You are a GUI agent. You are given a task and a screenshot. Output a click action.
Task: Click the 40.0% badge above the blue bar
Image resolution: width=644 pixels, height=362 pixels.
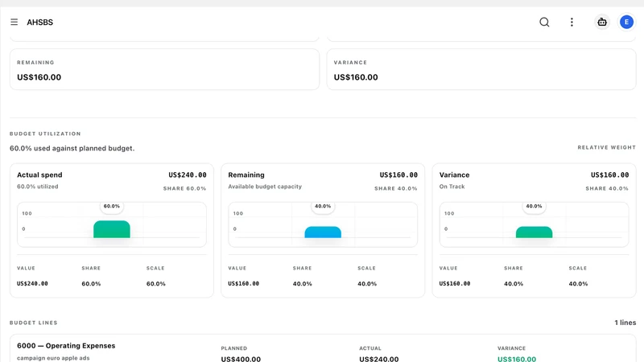(x=323, y=206)
